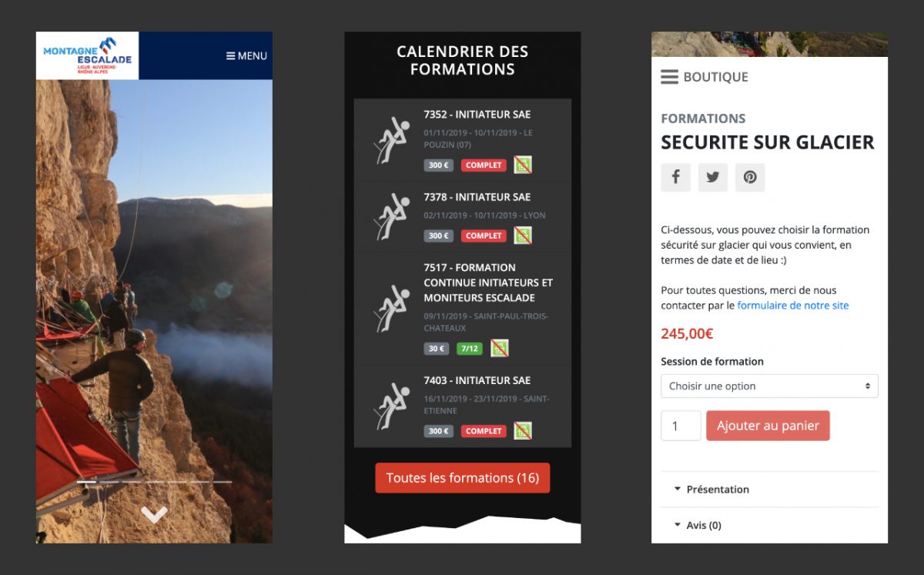Open the Choisir une option dropdown
The width and height of the screenshot is (924, 575).
point(769,386)
